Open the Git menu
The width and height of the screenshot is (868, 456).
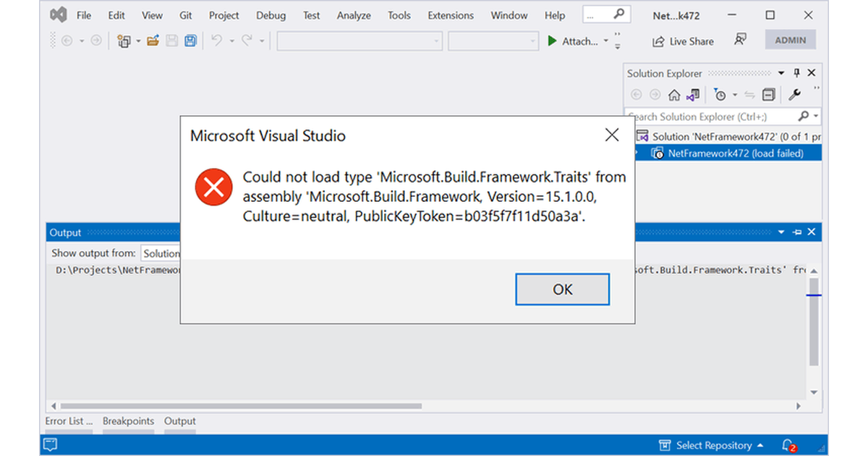185,14
